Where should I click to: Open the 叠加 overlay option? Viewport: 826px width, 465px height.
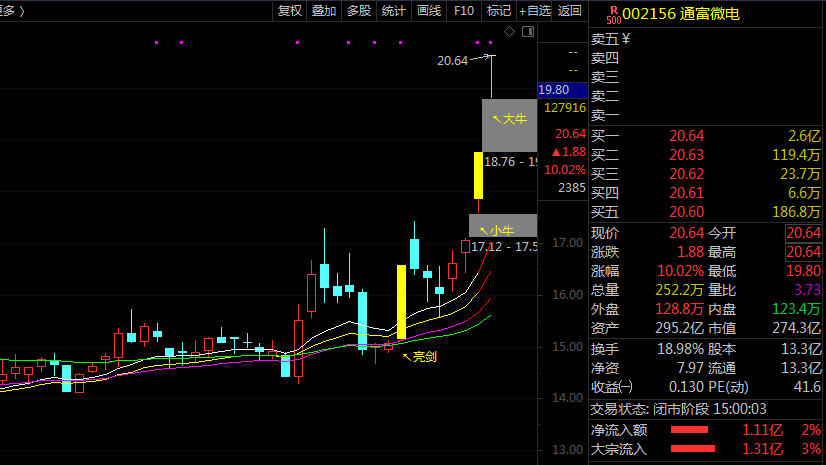323,11
